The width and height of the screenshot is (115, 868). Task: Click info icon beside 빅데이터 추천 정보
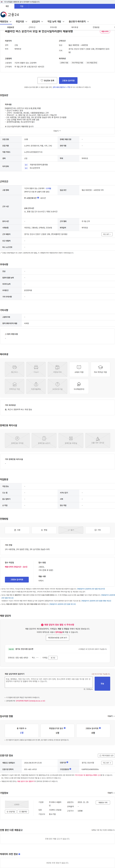pyautogui.click(x=19, y=854)
